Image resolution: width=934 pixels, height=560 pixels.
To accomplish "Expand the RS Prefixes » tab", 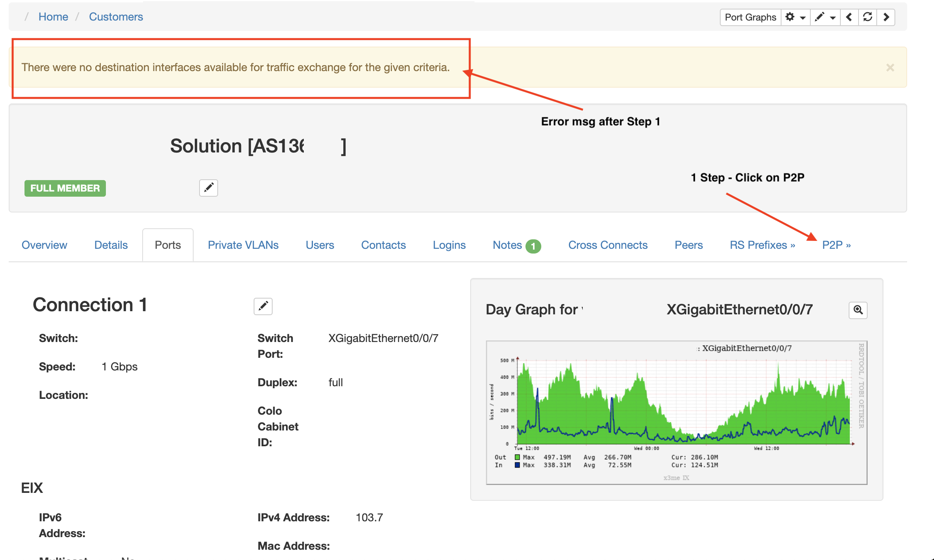I will coord(762,245).
